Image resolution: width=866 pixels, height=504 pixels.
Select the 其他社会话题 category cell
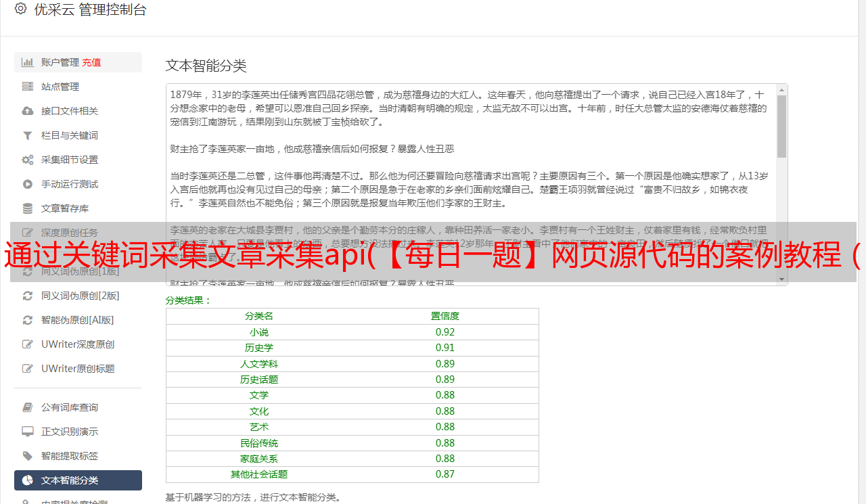click(259, 474)
